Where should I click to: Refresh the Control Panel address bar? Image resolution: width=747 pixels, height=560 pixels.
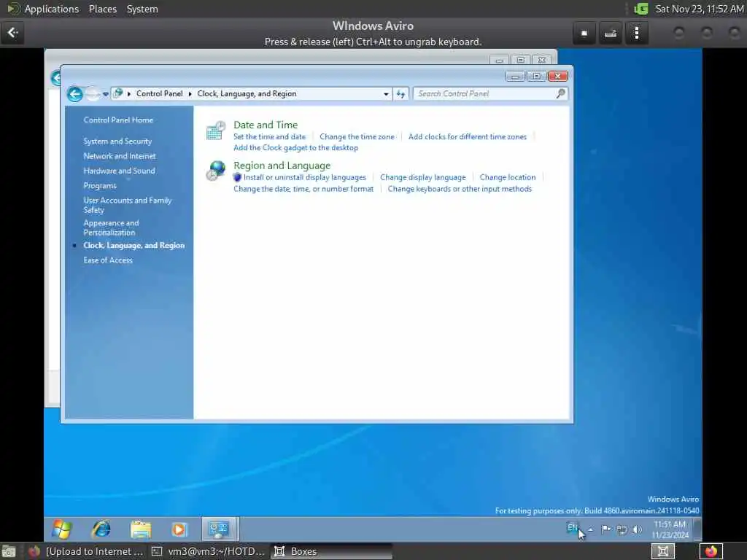[x=400, y=94]
